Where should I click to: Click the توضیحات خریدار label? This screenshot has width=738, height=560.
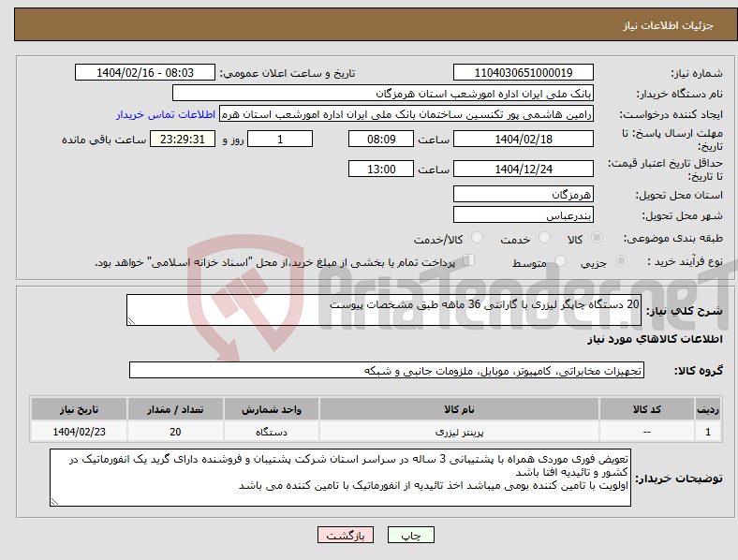click(679, 479)
